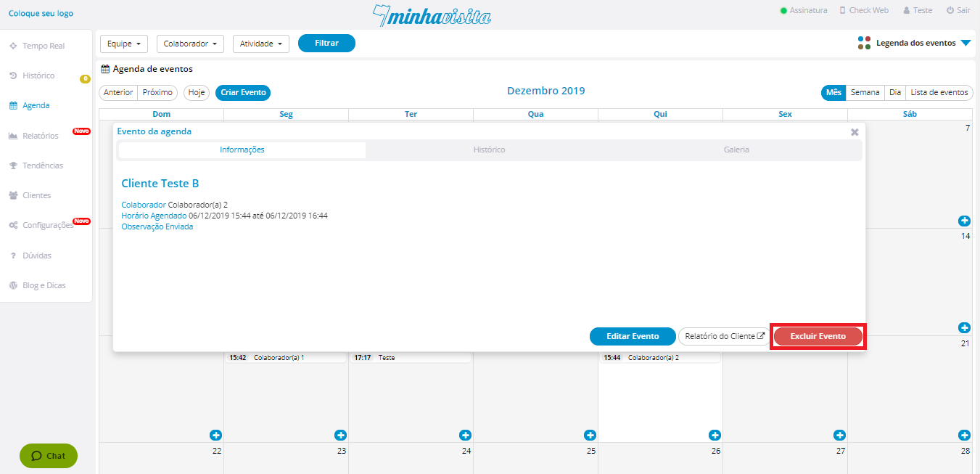980x474 pixels.
Task: Open the Galeria tab
Action: [736, 150]
